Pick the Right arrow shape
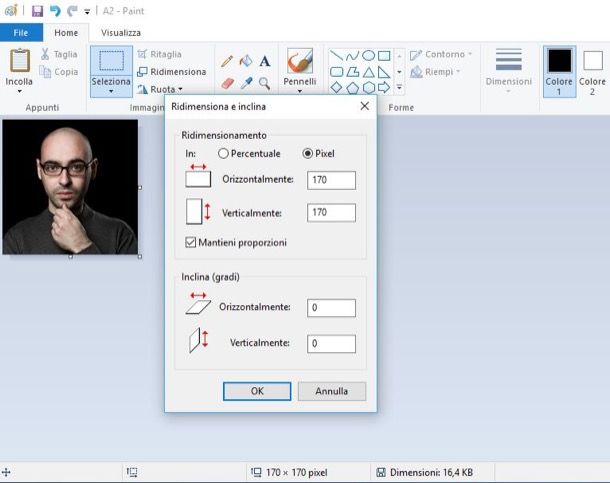610x483 pixels. tap(384, 88)
